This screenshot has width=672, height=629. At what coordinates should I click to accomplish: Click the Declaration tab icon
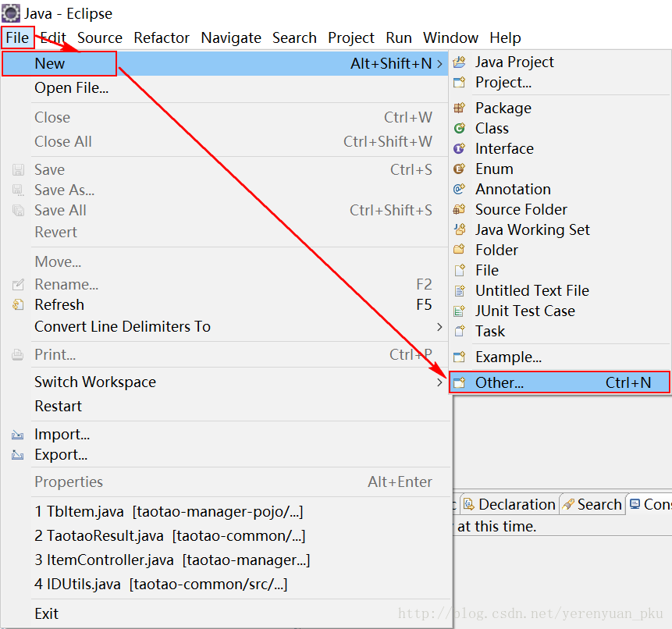coord(469,505)
